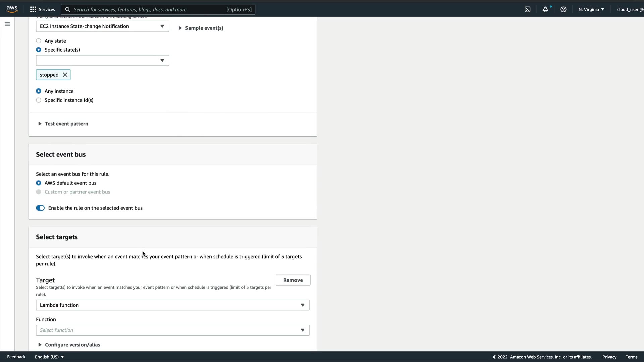This screenshot has width=644, height=362.
Task: Open the N. Virginia region menu
Action: (x=591, y=9)
